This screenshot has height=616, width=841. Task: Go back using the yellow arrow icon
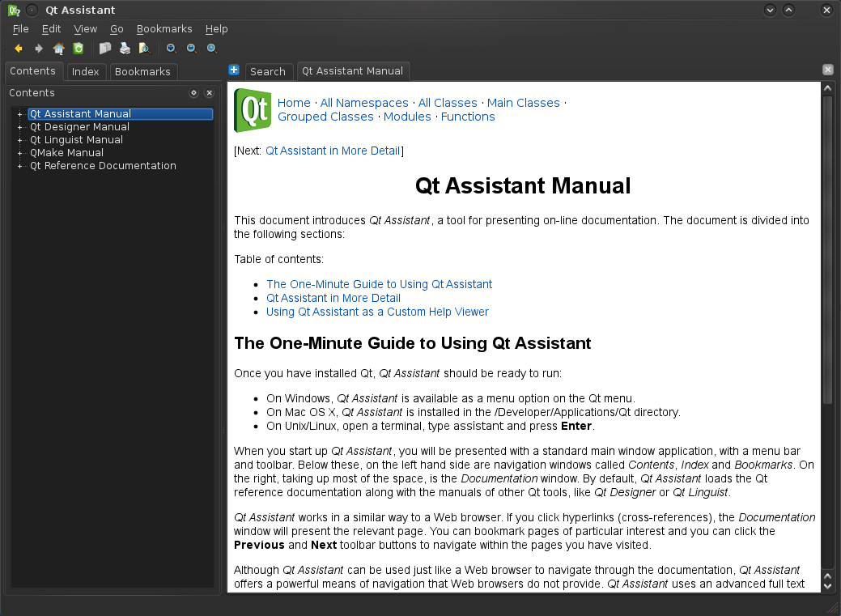tap(19, 49)
